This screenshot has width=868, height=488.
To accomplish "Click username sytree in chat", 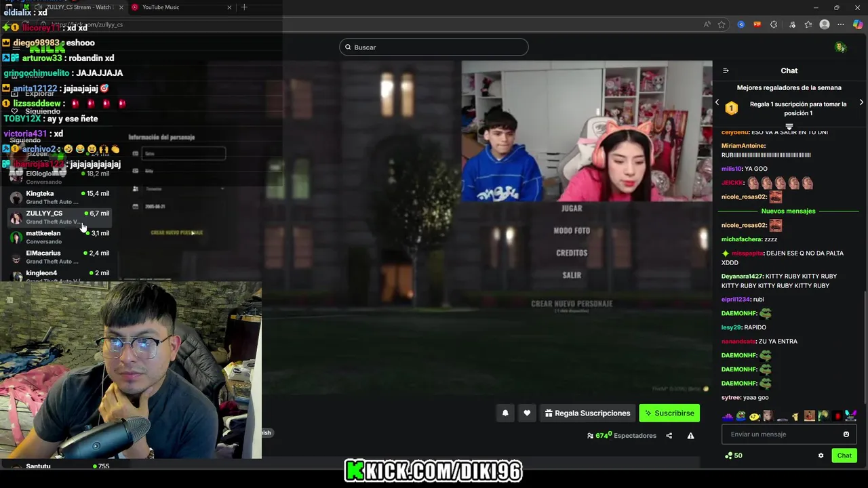I will click(x=731, y=398).
